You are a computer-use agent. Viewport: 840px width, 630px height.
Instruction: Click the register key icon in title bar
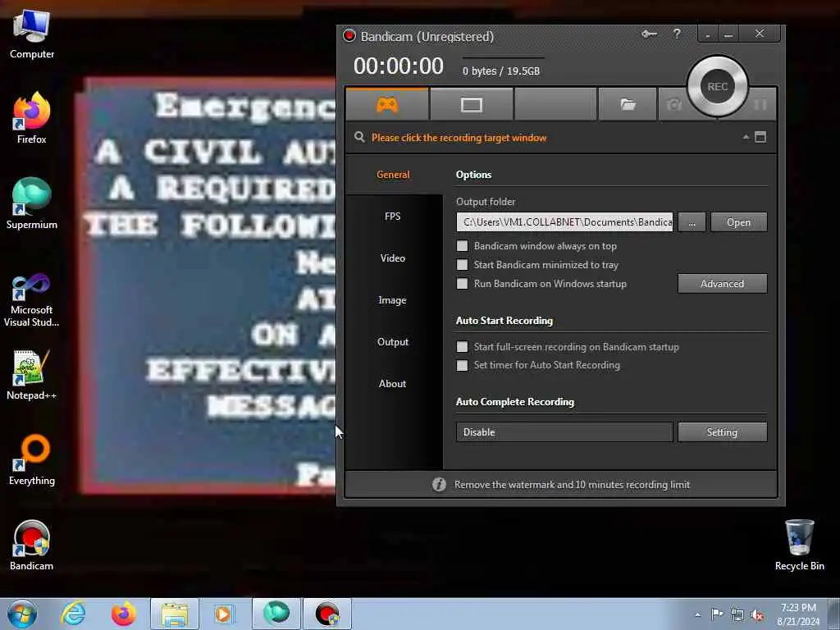click(649, 34)
